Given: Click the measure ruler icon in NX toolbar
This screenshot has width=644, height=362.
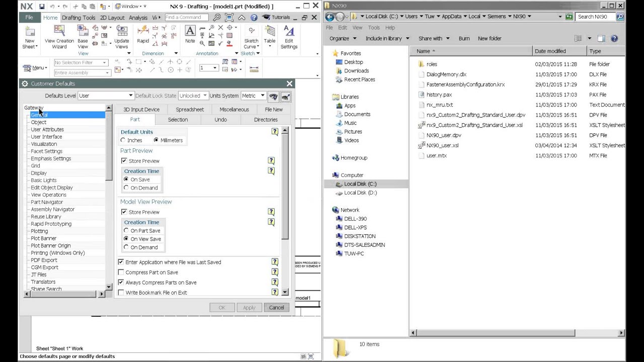Looking at the screenshot, I should (254, 69).
